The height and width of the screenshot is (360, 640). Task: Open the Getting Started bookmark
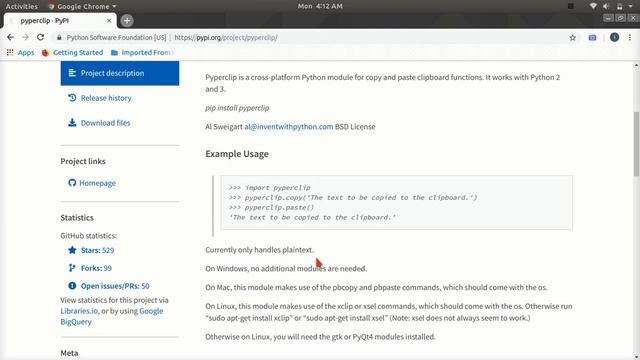tap(72, 53)
